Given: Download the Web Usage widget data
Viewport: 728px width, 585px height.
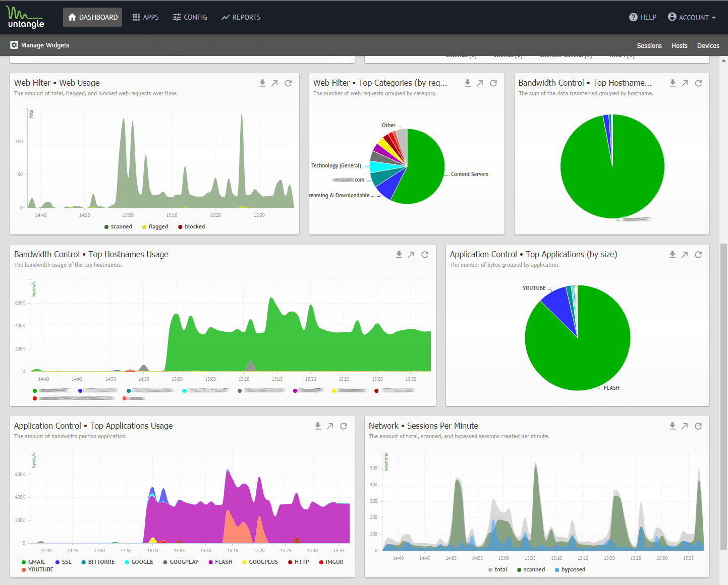Looking at the screenshot, I should (x=262, y=83).
